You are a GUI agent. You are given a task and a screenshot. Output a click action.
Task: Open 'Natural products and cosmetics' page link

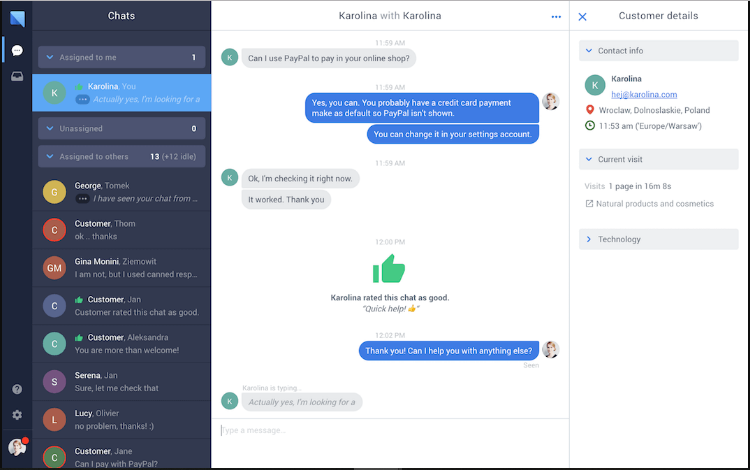(x=654, y=204)
